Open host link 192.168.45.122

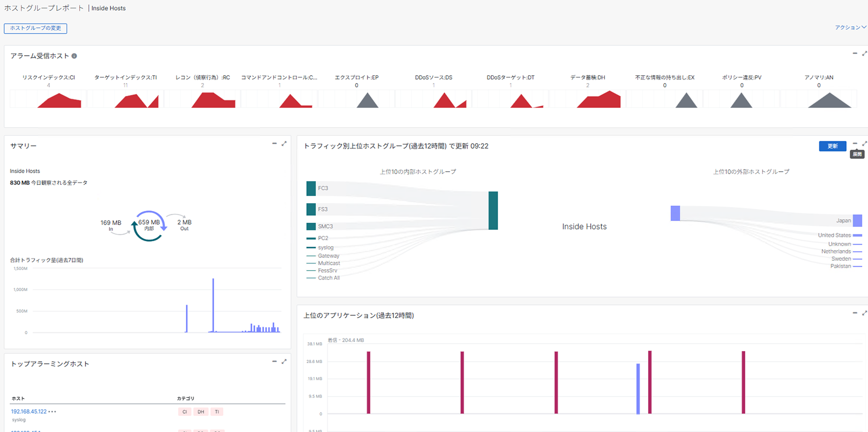tap(29, 412)
